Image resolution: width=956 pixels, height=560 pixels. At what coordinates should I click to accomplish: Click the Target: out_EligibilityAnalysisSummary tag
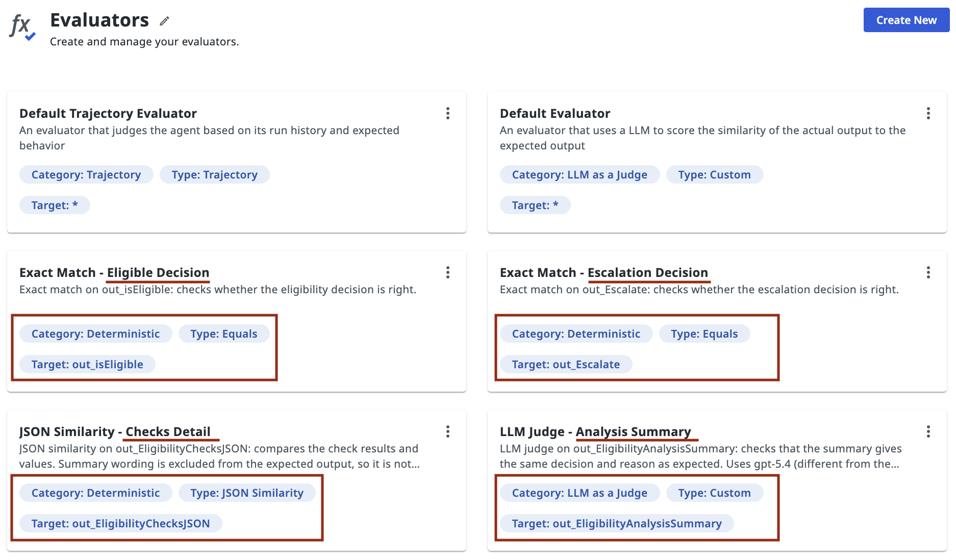[617, 523]
